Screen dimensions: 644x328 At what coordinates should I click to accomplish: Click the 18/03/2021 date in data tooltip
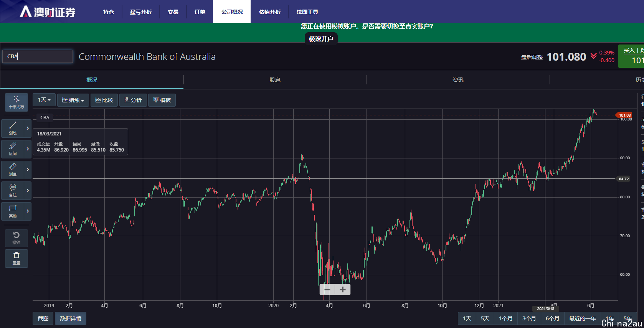pos(49,134)
